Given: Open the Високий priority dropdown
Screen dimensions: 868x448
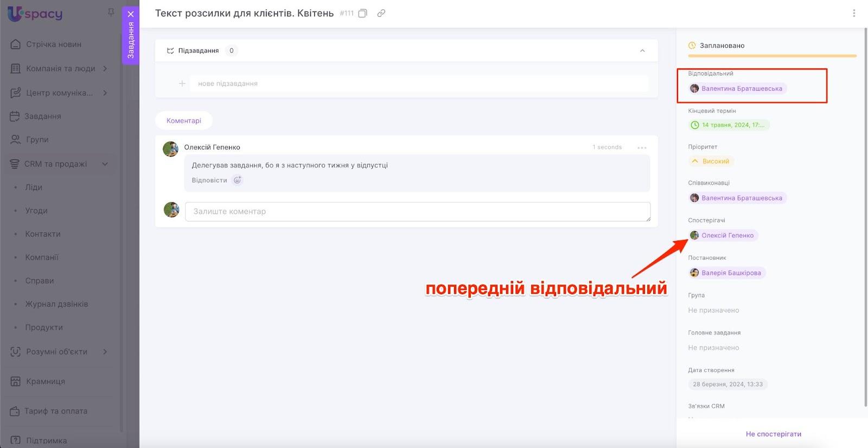Looking at the screenshot, I should pos(711,161).
